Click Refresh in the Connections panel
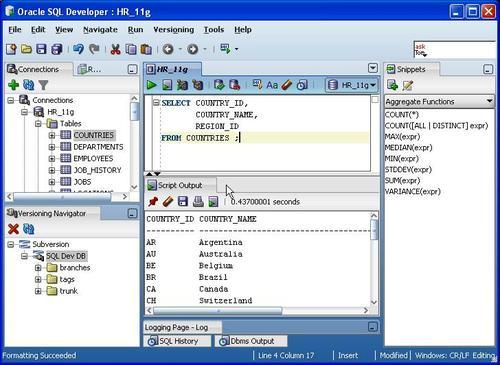Viewport: 500px width, 365px height. [29, 85]
